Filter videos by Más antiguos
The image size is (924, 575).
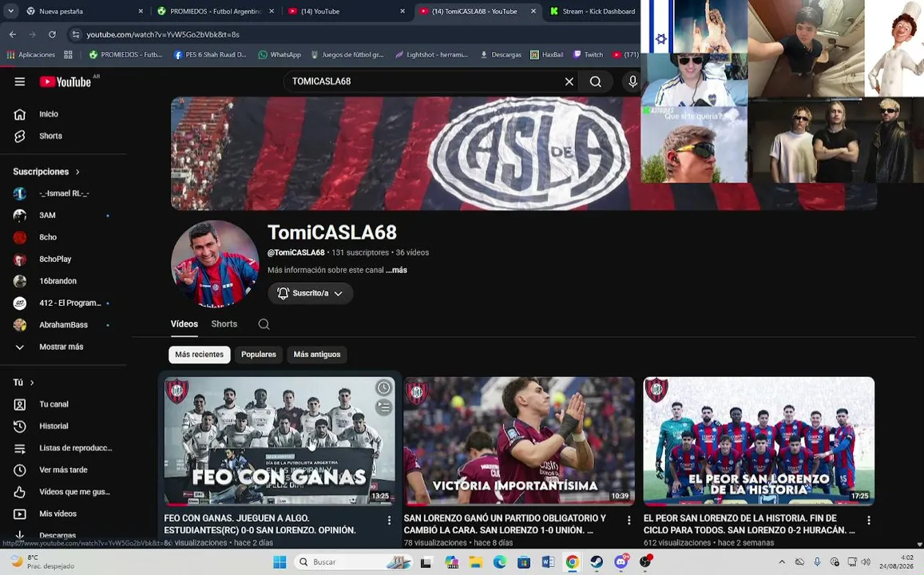(317, 355)
